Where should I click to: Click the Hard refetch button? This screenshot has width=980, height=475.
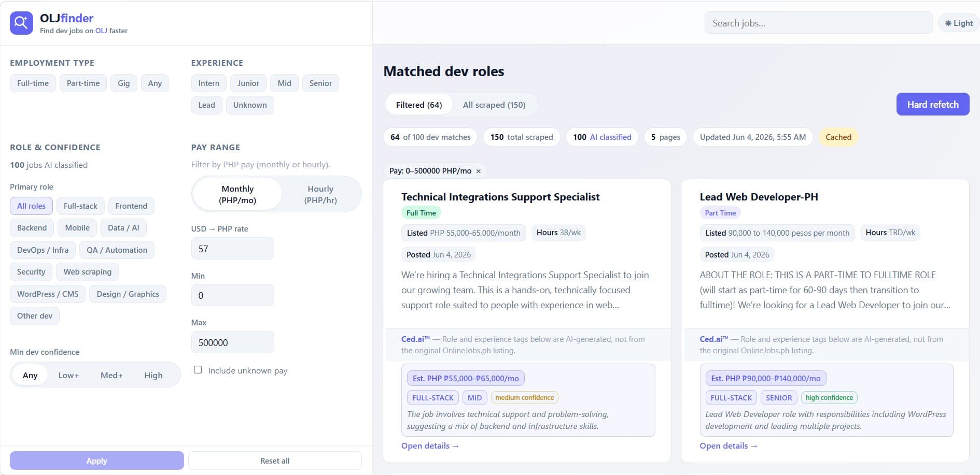tap(933, 104)
